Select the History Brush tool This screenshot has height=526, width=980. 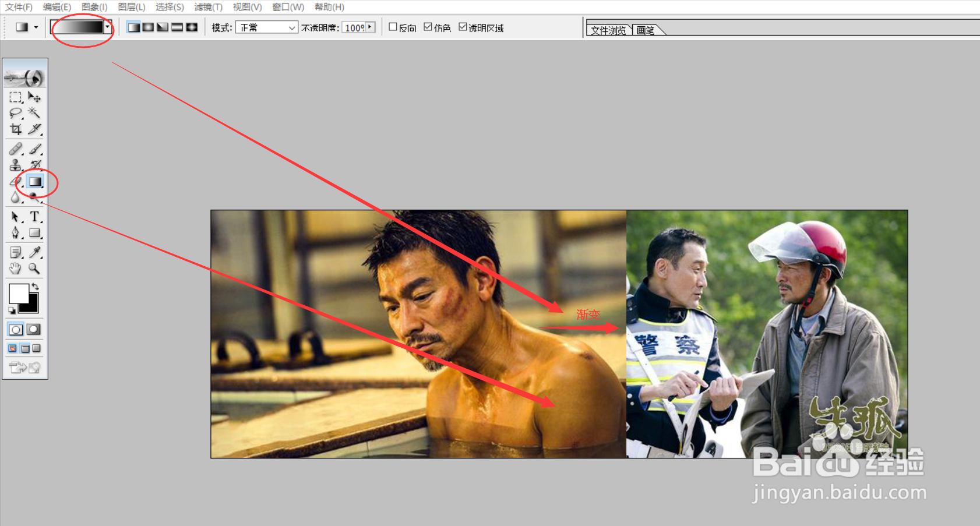(34, 165)
